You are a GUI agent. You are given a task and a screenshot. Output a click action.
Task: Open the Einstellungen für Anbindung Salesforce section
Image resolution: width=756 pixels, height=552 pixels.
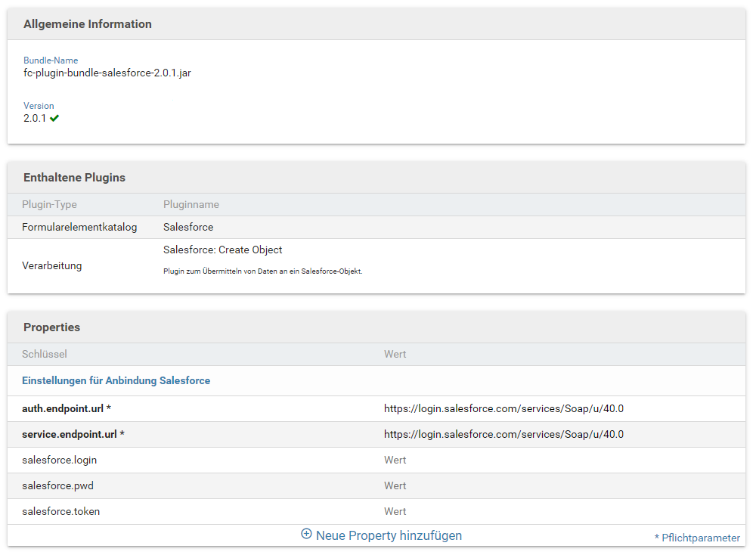point(116,380)
